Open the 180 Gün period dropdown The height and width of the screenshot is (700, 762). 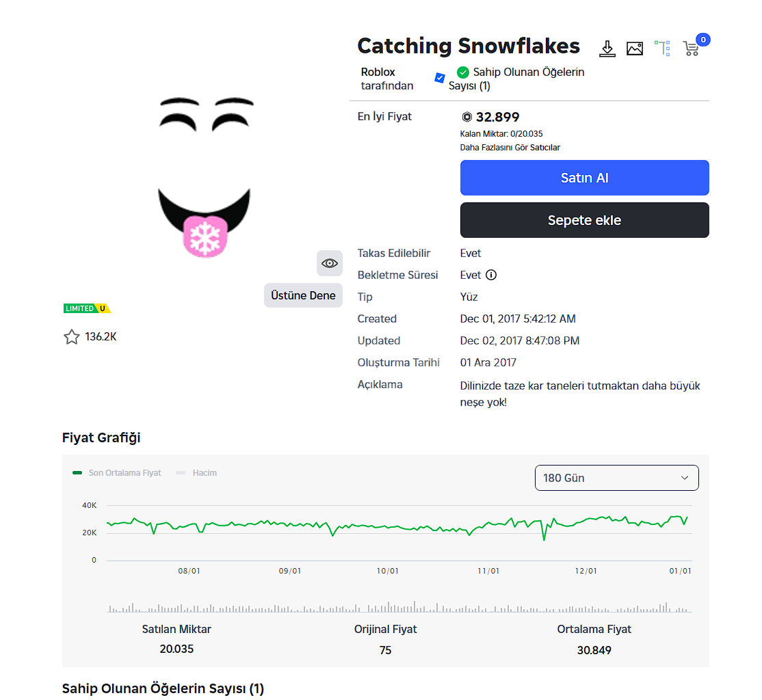tap(616, 478)
